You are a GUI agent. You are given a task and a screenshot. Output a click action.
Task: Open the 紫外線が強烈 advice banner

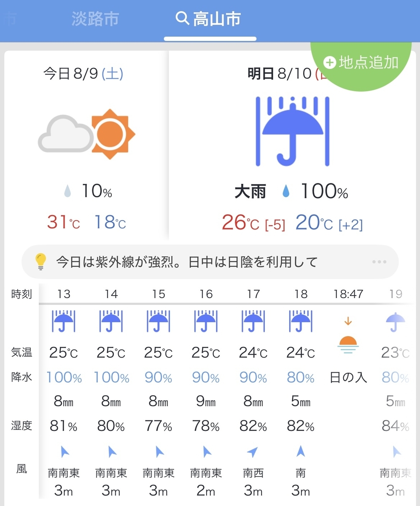point(210,262)
